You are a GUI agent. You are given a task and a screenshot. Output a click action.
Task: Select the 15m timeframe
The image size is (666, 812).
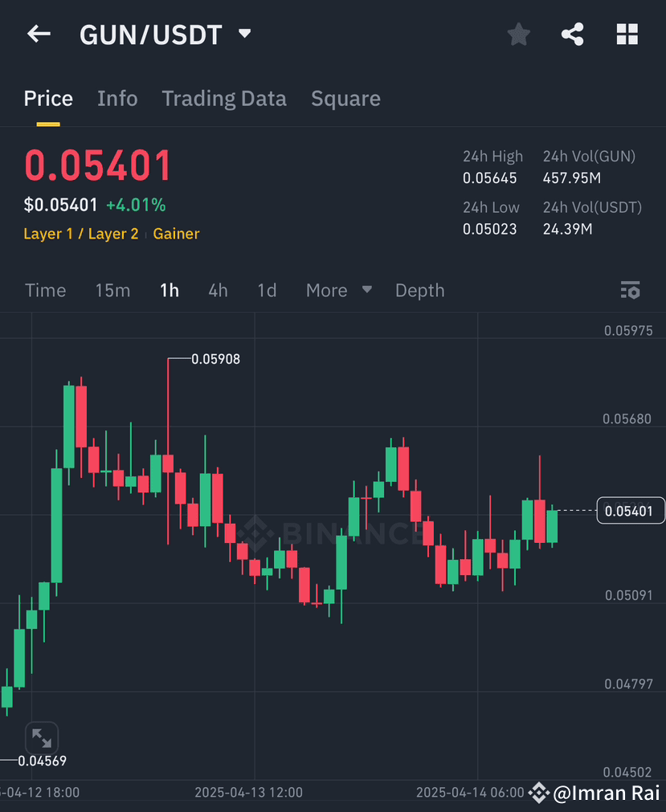click(x=112, y=290)
